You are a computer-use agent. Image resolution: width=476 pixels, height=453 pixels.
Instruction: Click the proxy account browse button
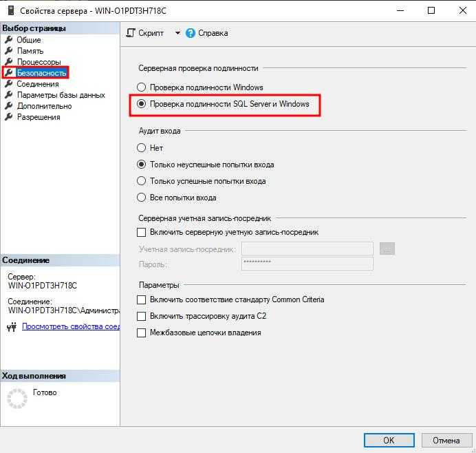coord(387,249)
